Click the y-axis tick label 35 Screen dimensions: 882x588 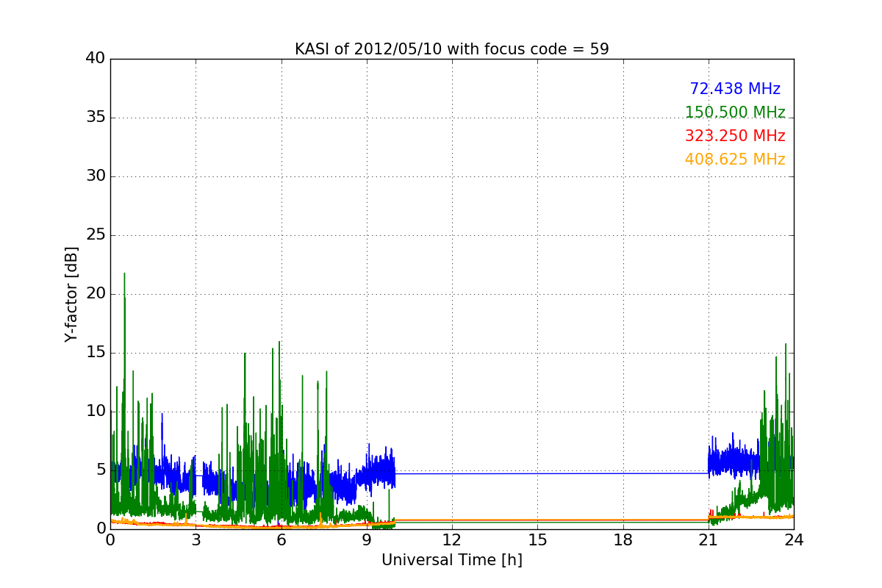point(96,118)
